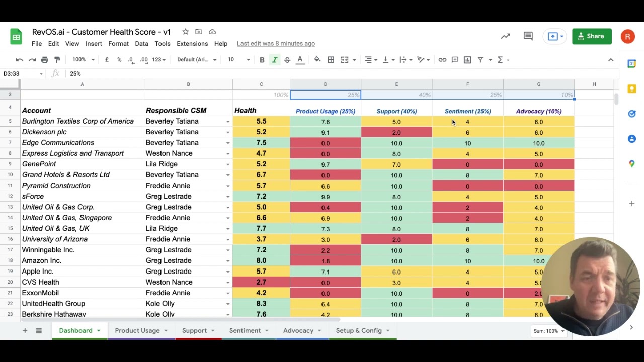Open text wrapping dropdown
Screen dimensions: 644x362
coord(406,60)
